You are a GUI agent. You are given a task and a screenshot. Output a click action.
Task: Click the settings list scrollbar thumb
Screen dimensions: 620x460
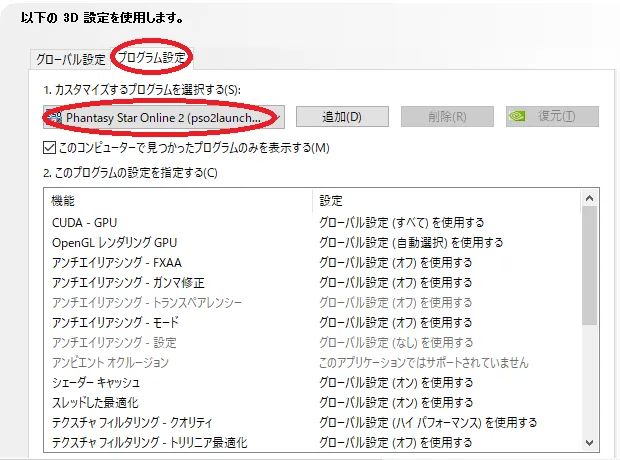click(x=590, y=266)
